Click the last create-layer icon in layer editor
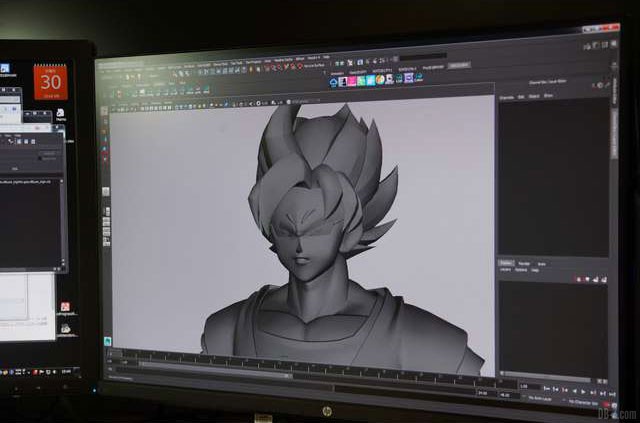The width and height of the screenshot is (640, 423). click(604, 279)
